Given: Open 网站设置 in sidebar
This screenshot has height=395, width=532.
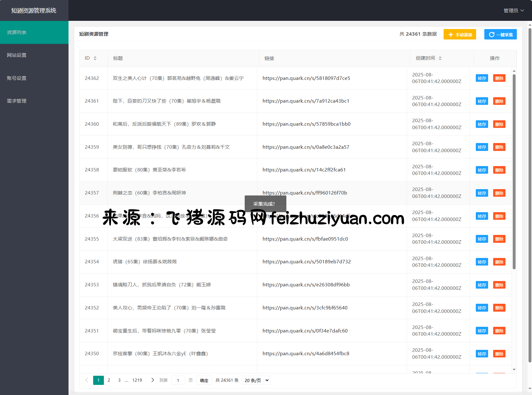Looking at the screenshot, I should (17, 55).
